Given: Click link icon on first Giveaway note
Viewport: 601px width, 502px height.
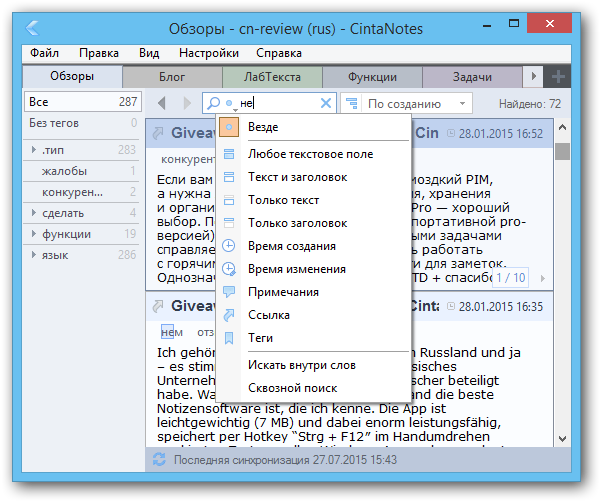Looking at the screenshot, I should pos(158,133).
